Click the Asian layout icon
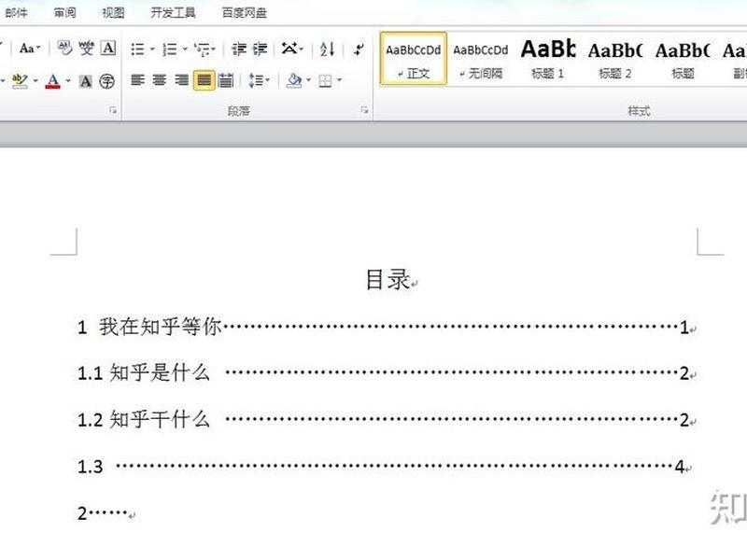The width and height of the screenshot is (747, 560). (x=289, y=49)
